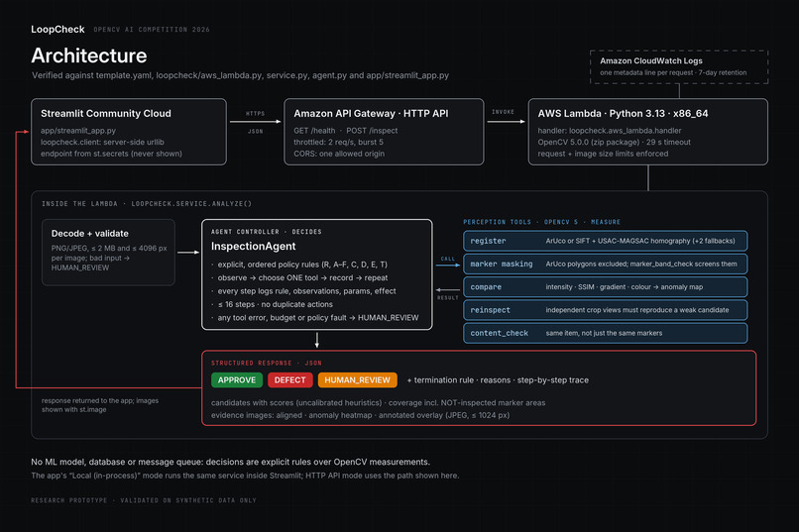Click 'endpoint from st.secrets (never shown)' text
Viewport: 799px width, 532px height.
111,154
